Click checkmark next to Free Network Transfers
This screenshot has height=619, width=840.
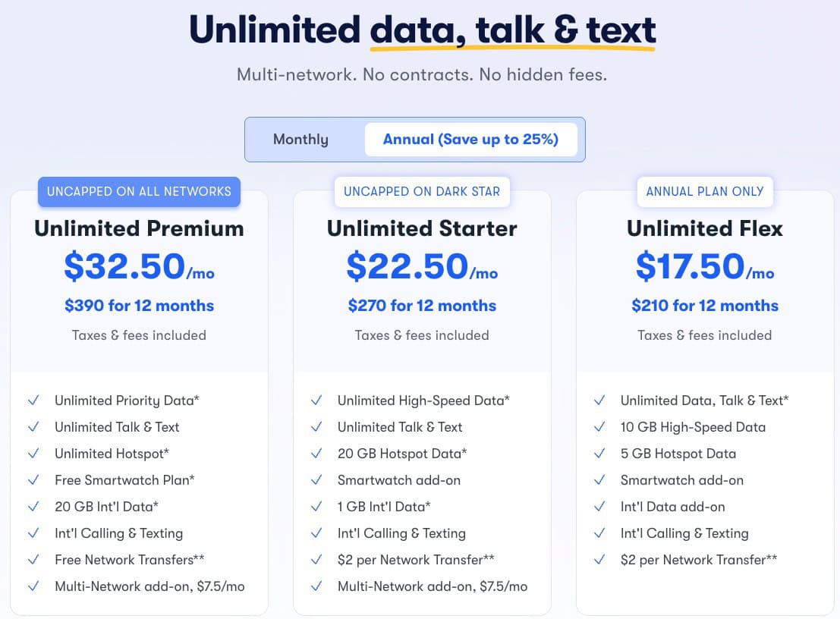pos(33,560)
